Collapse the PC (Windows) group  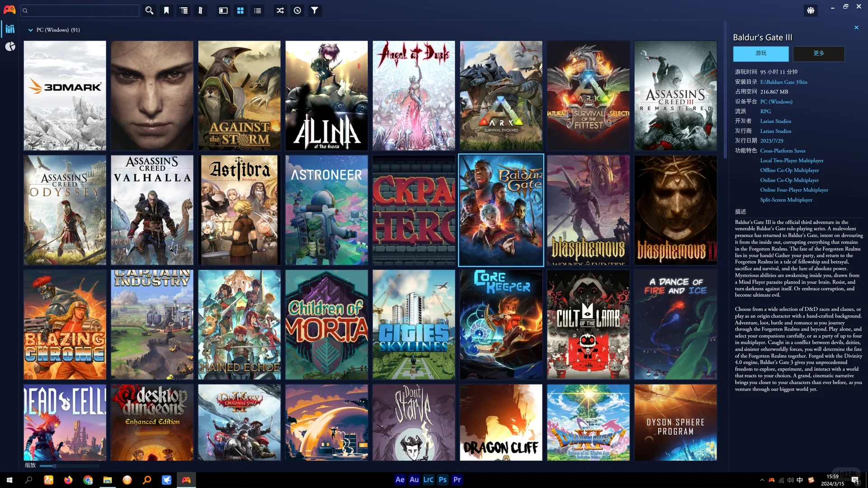30,30
